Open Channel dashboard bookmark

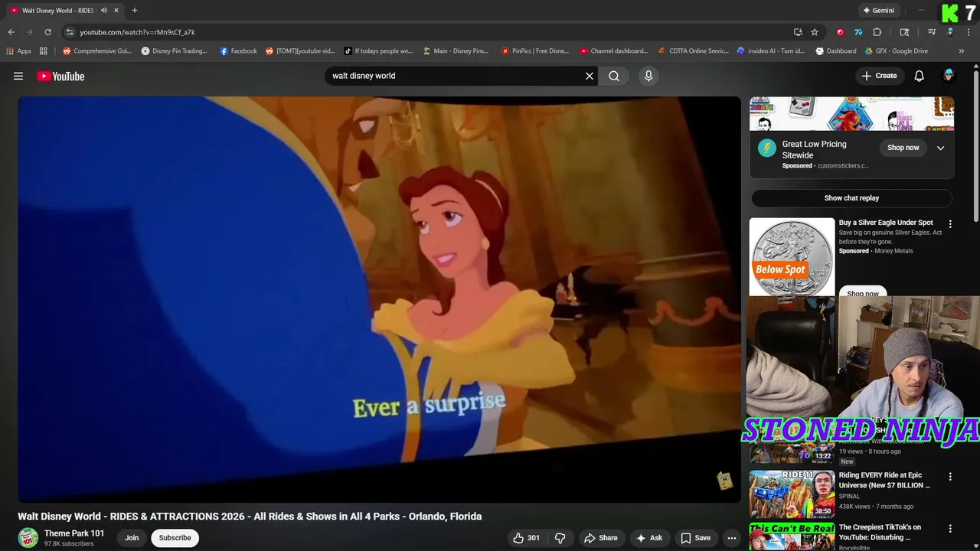(x=614, y=51)
